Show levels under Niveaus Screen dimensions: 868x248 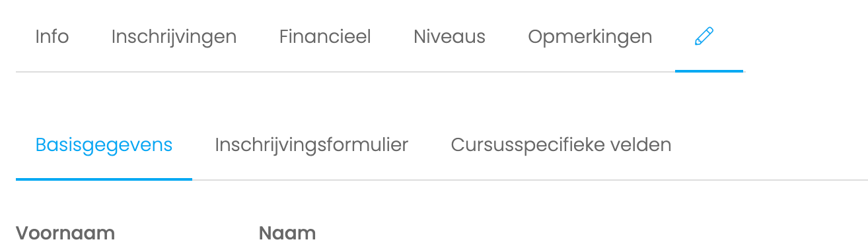[449, 37]
